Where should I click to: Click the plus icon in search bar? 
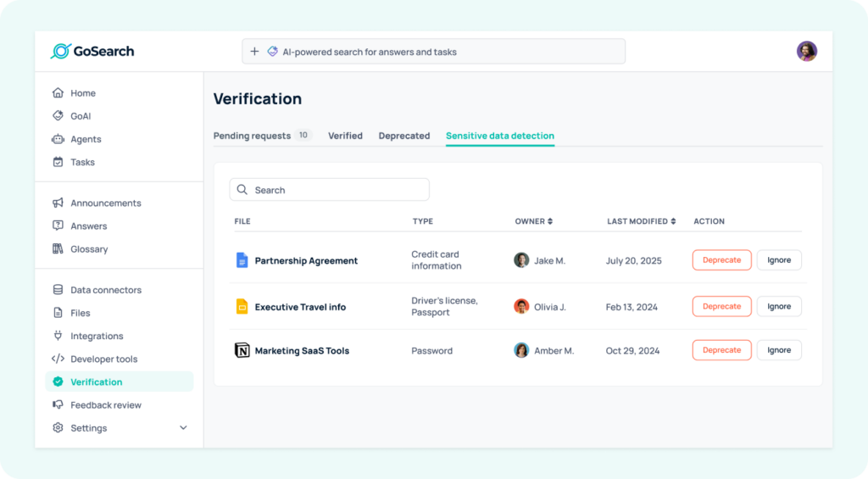[x=254, y=52]
